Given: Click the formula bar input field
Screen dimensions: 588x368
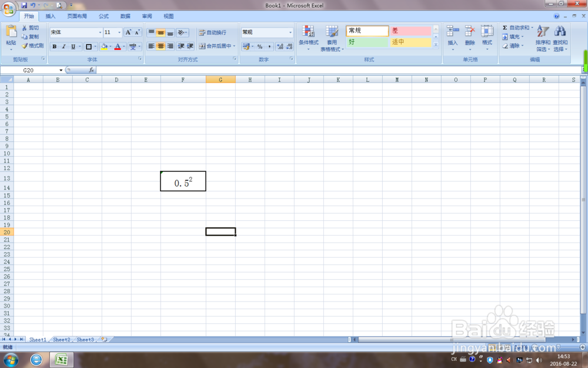Looking at the screenshot, I should [x=339, y=70].
